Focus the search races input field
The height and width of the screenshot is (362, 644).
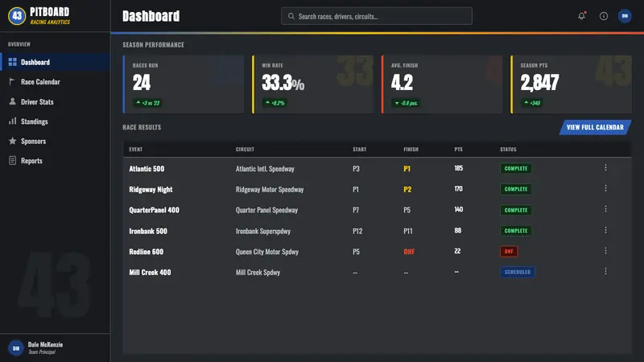[x=377, y=16]
